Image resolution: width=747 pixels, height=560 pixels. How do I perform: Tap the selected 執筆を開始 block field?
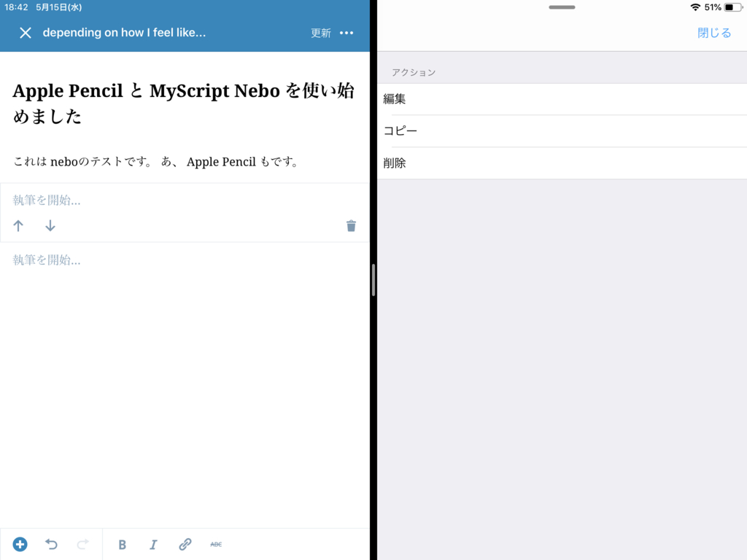click(185, 201)
